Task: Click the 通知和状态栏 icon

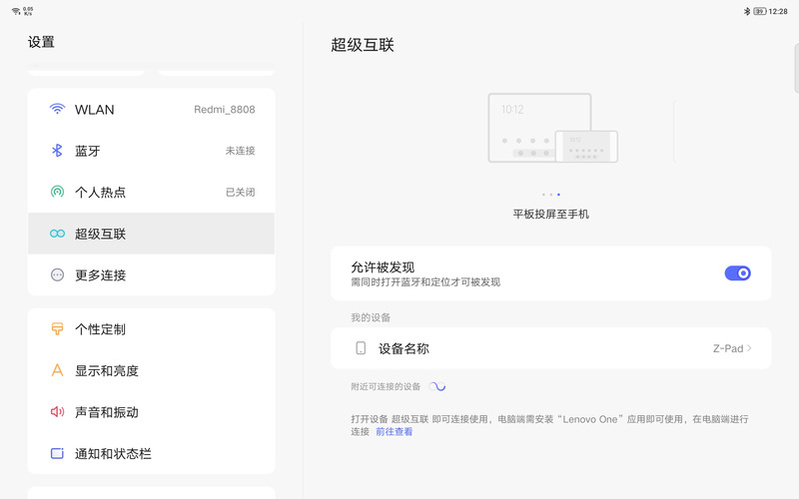Action: click(x=57, y=454)
